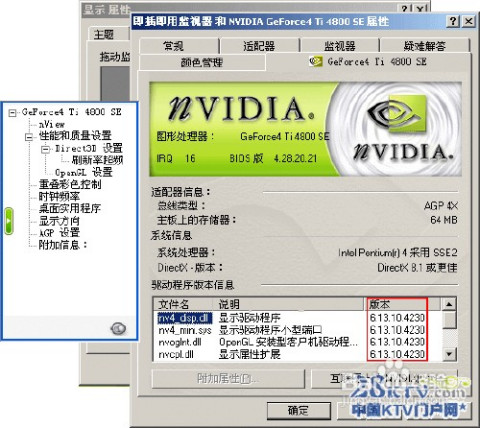Open the 适配器 tab

260,46
